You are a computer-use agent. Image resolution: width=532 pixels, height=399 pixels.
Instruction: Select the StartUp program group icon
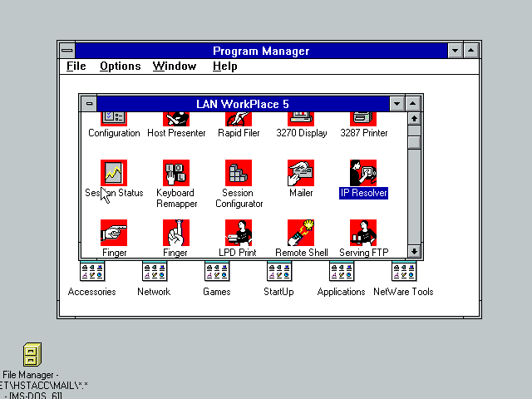tap(279, 272)
